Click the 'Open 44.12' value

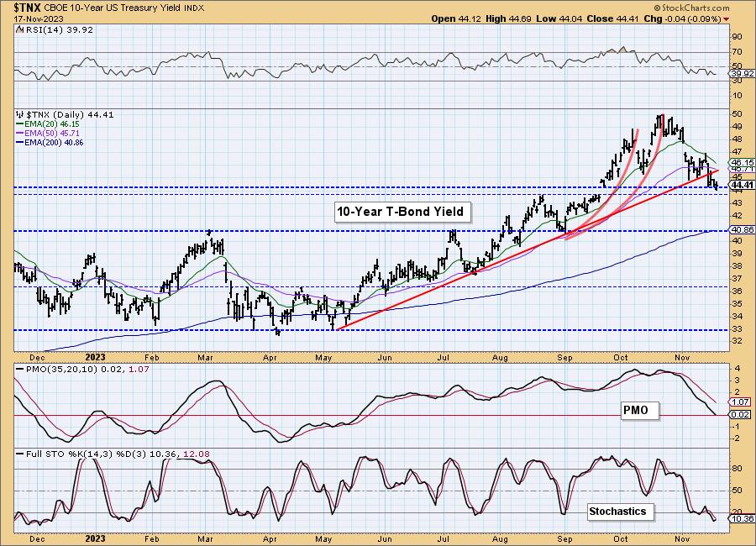455,18
